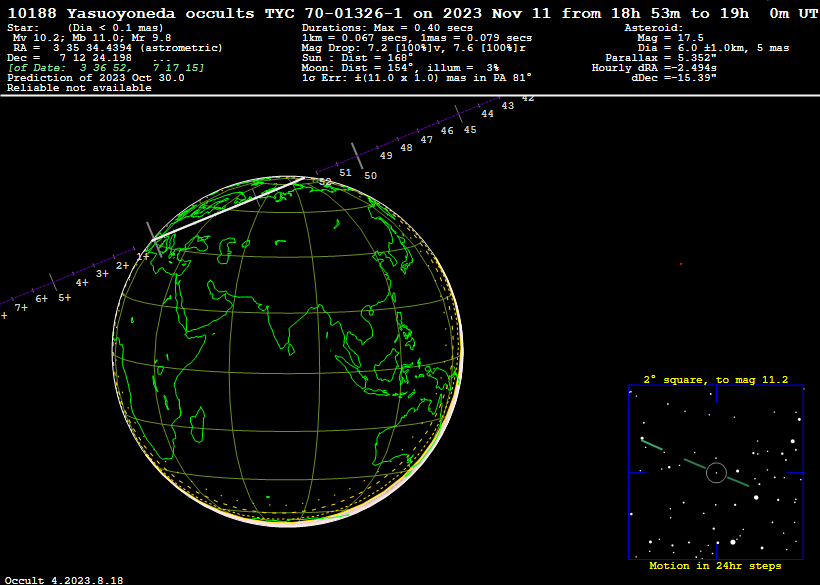Click the 'Mag Drop: 7.2 [100%]v' line
The image size is (820, 585).
click(414, 48)
